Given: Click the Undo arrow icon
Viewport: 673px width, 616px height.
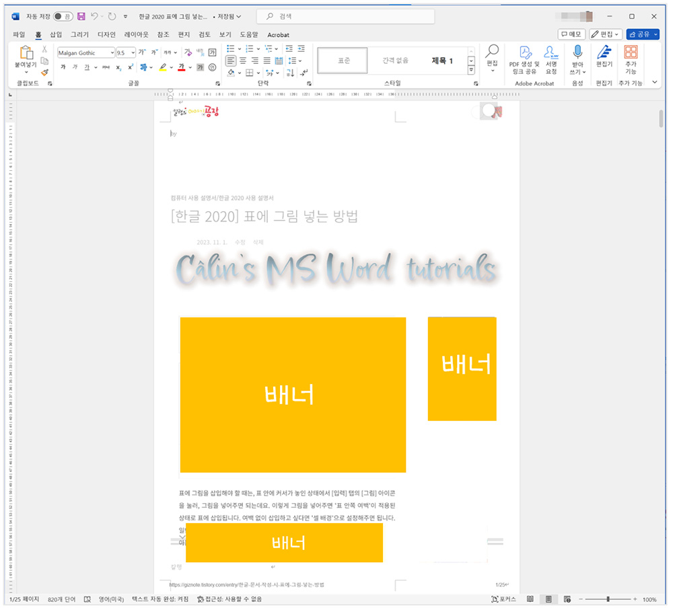Looking at the screenshot, I should tap(94, 16).
